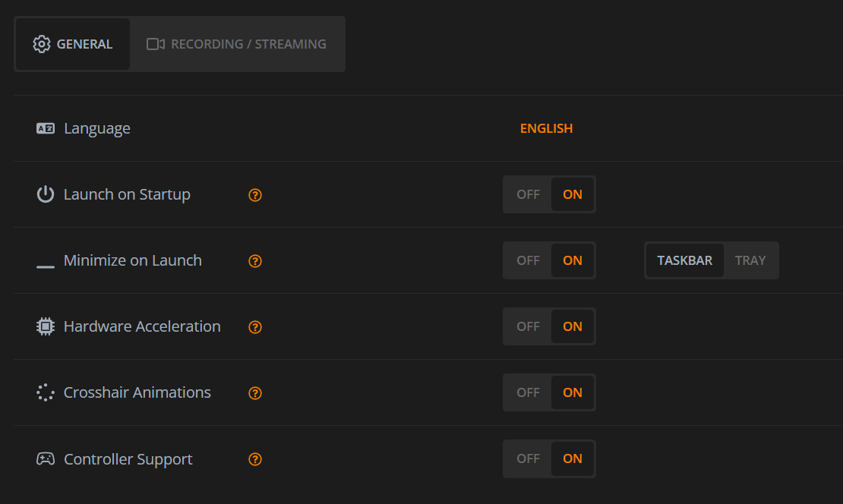Open help tooltip for Launch on Startup
This screenshot has width=843, height=504.
click(x=254, y=195)
